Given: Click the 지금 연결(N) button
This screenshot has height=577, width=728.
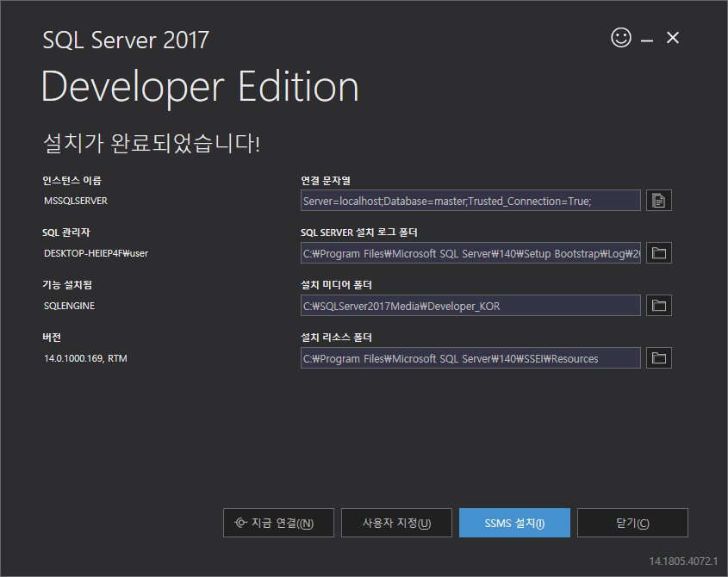Looking at the screenshot, I should point(278,523).
